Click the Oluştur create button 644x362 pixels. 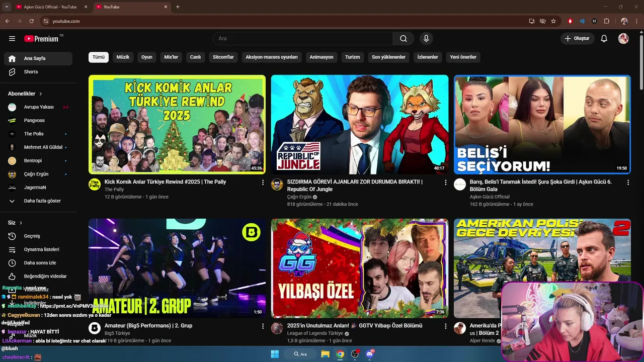coord(578,39)
